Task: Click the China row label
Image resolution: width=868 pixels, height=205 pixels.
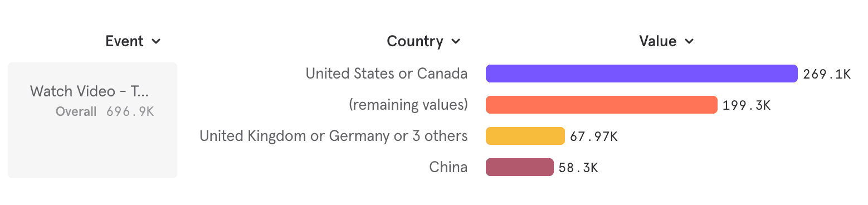Action: coord(448,167)
